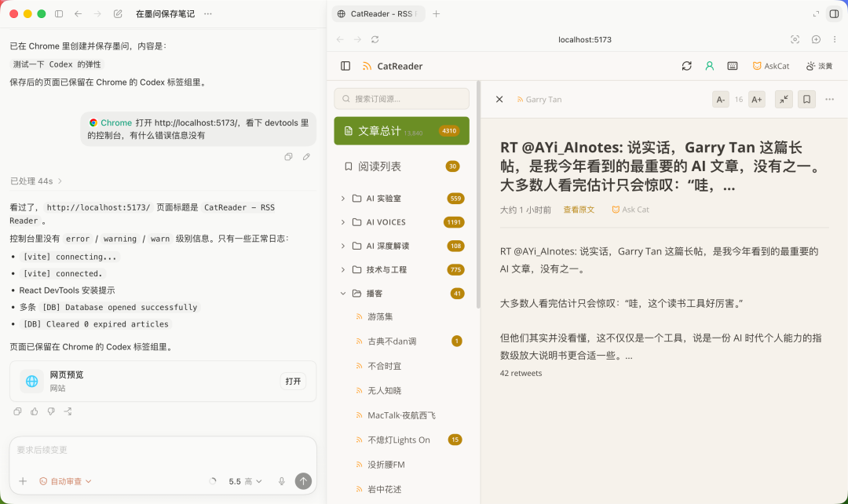Close the Garry Tan article
This screenshot has height=504, width=848.
499,100
